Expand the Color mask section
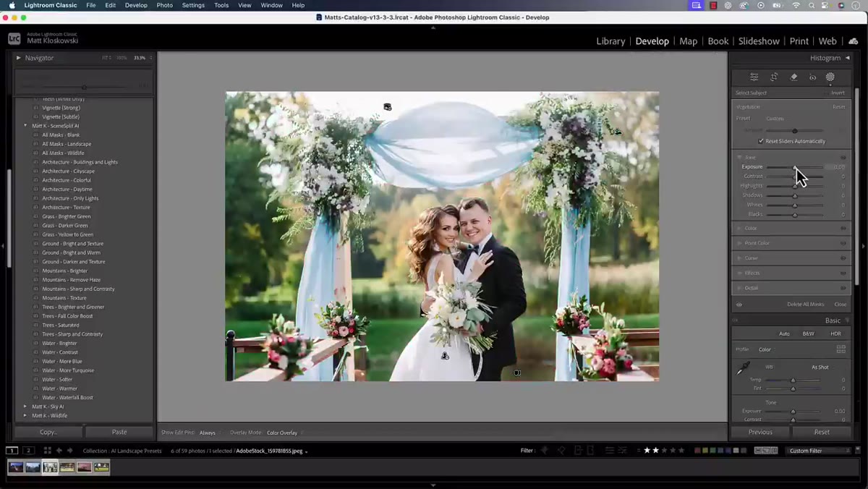Viewport: 868px width, 489px height. [x=739, y=229]
